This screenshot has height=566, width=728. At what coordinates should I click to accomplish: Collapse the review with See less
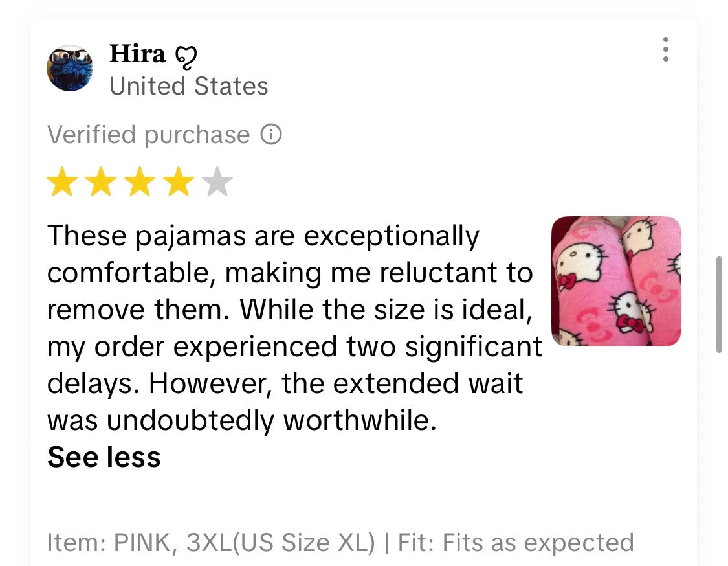[104, 457]
